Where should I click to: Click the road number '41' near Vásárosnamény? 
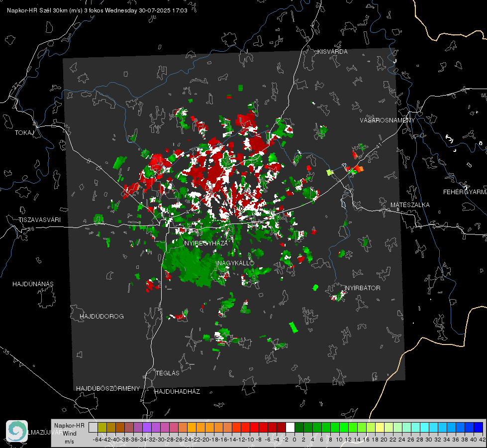pos(378,145)
